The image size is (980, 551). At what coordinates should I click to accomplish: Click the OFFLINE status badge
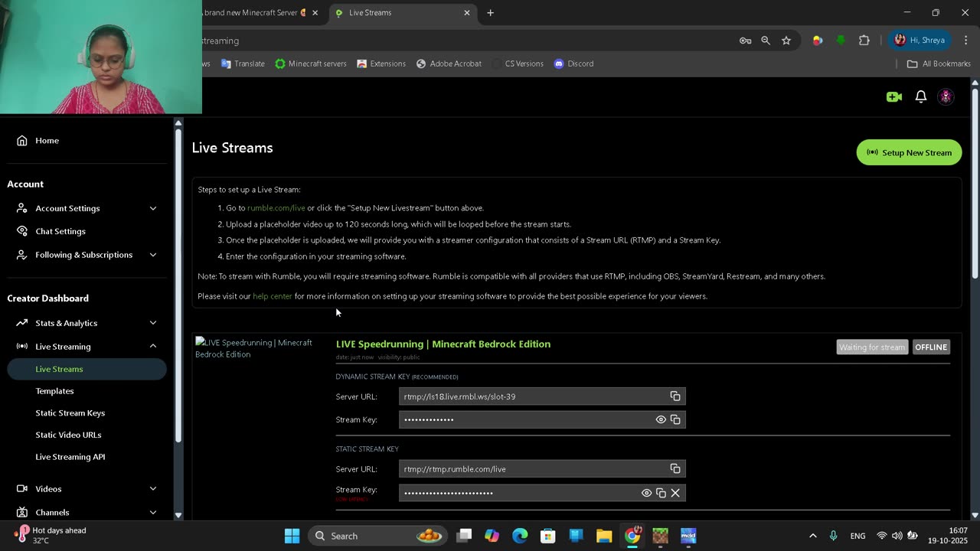[x=931, y=347]
